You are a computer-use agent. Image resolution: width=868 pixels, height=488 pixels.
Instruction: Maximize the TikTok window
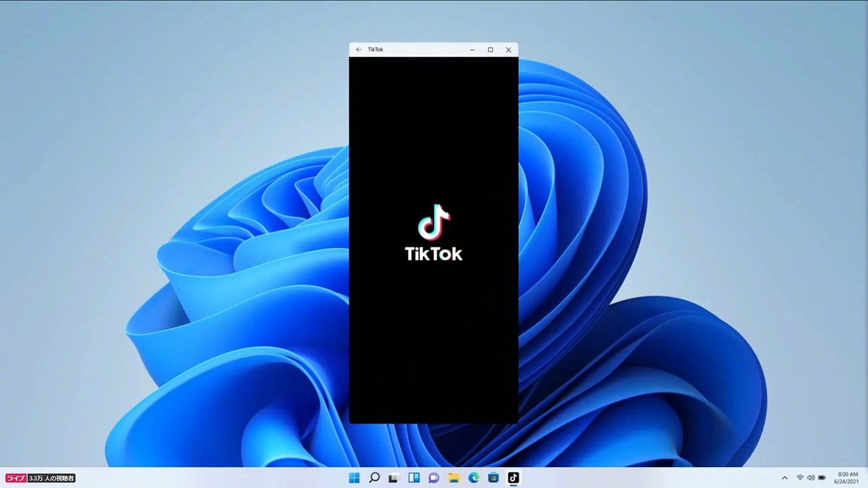(490, 49)
